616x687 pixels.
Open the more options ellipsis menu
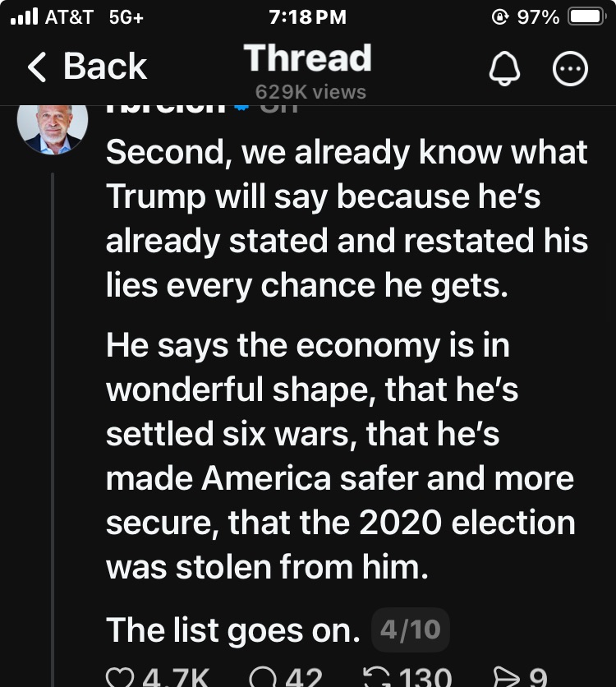pyautogui.click(x=571, y=70)
